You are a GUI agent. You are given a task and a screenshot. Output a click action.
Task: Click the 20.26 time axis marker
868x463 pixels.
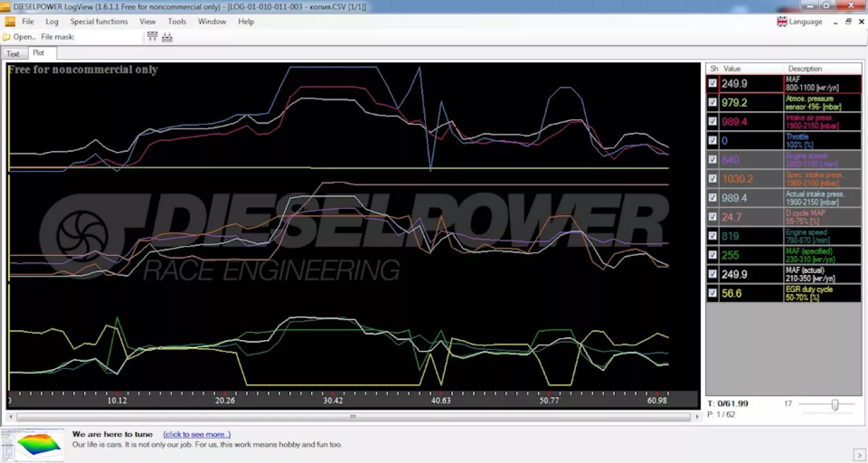[x=225, y=401]
